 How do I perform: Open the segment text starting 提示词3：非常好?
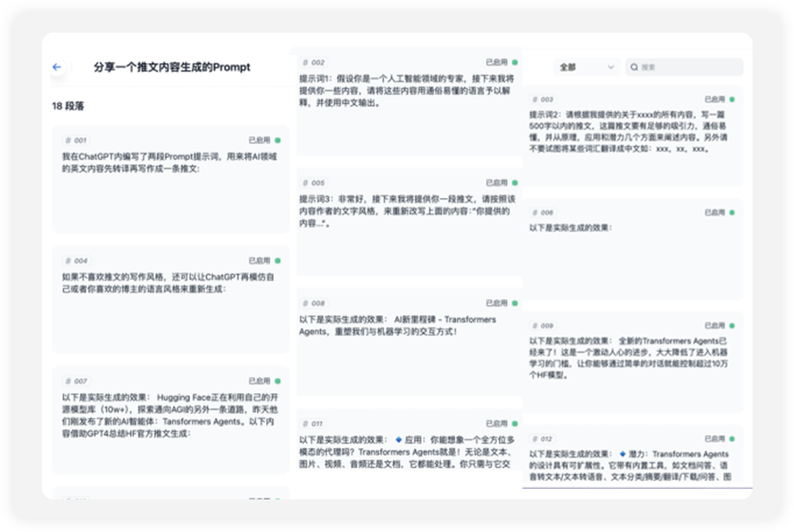[407, 211]
